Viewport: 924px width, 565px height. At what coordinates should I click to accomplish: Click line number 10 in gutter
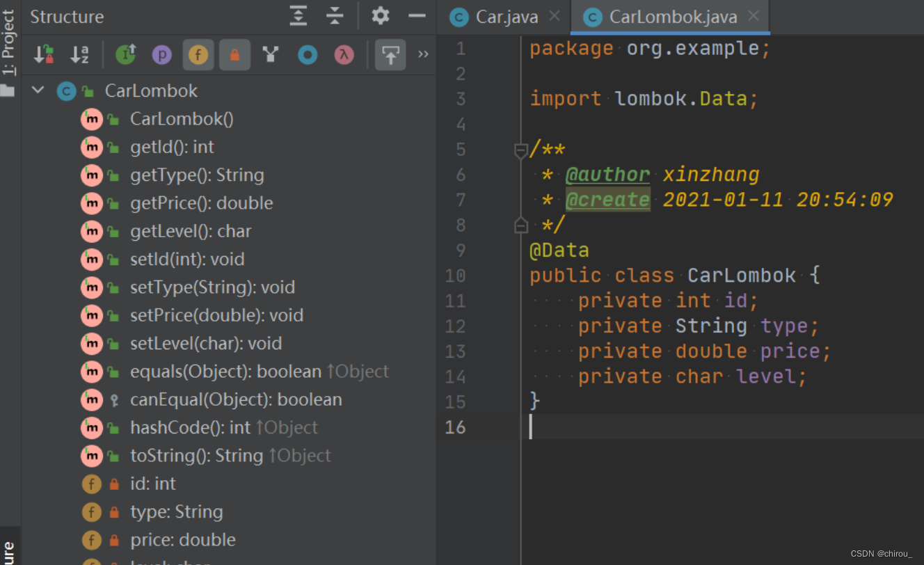click(x=455, y=276)
